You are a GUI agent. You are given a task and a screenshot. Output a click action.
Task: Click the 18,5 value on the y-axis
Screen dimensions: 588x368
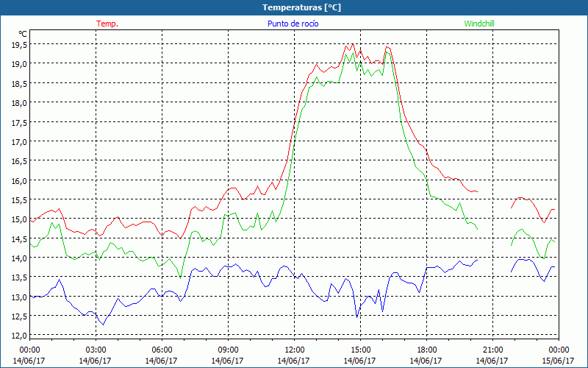click(x=20, y=83)
